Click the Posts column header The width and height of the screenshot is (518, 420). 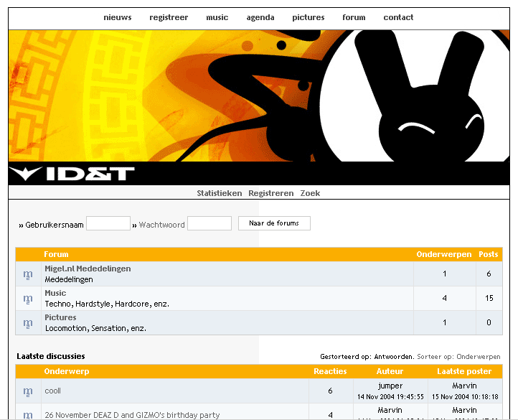point(489,254)
